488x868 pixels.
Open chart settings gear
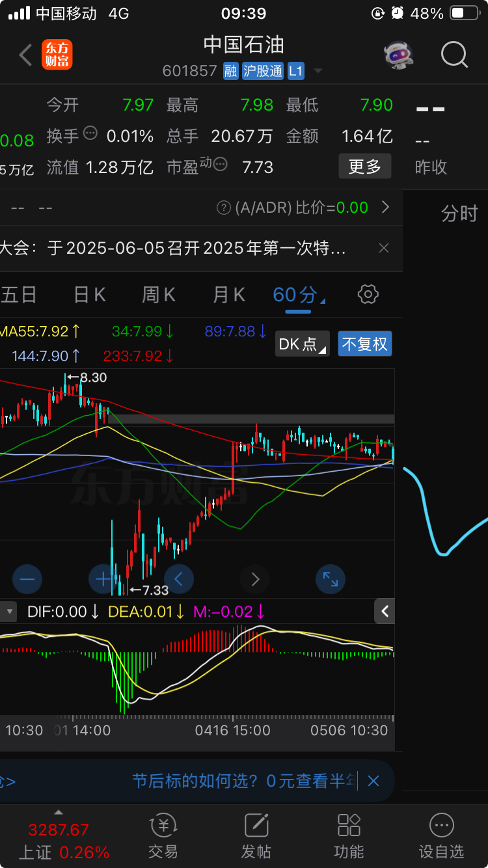coord(368,295)
